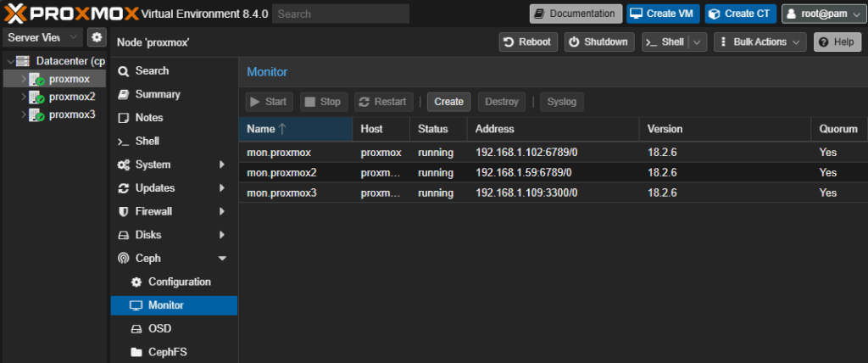Click the Start monitor button
The image size is (868, 363).
click(269, 102)
